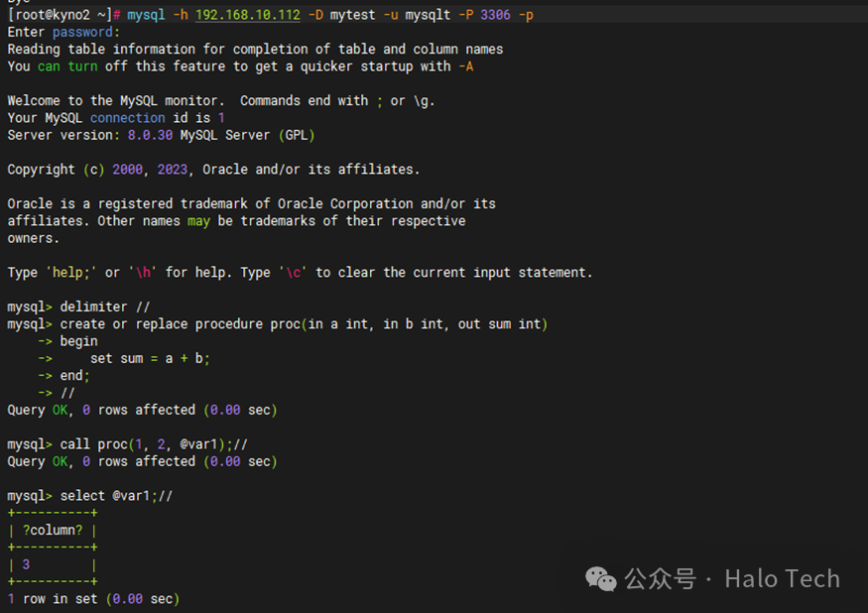
Task: Click the 'Reading table information' line
Action: point(255,50)
